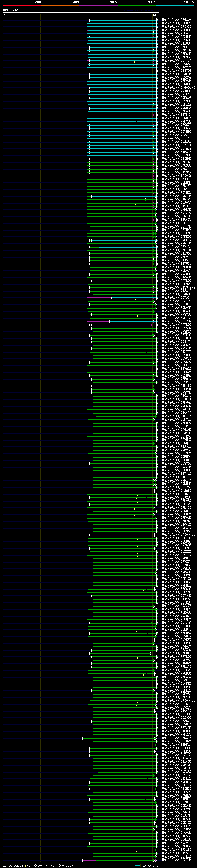Image resolution: width=197 pixels, height=868 pixels.
Task: Open hit UniRef100_A4BNT1
Action: 176,799
